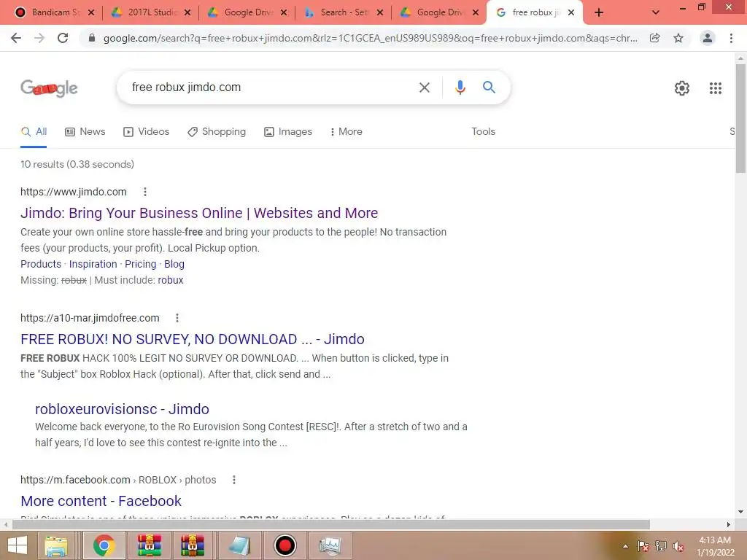Screen dimensions: 747x560
Task: Open the search Tools options
Action: pyautogui.click(x=483, y=132)
